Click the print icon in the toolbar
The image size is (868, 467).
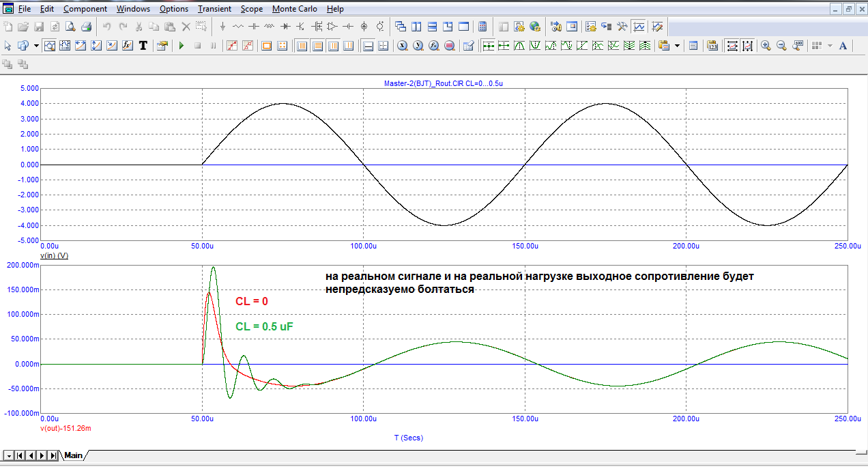coord(86,27)
